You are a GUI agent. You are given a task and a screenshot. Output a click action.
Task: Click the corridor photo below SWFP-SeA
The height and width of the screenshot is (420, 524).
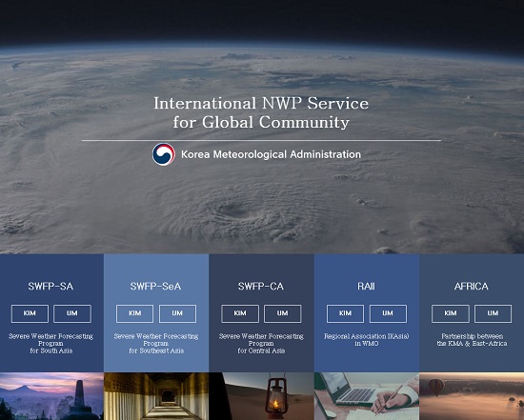[x=156, y=396]
